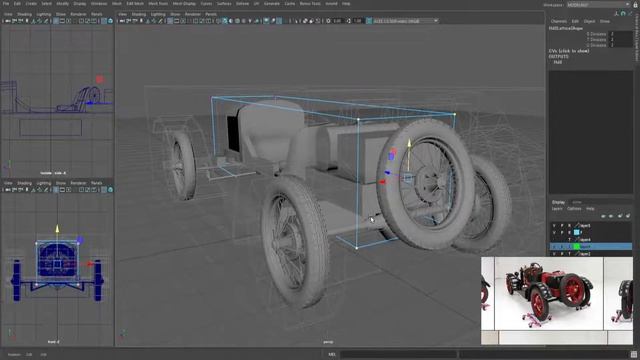
Task: Click S Divisions value field
Action: 620,34
